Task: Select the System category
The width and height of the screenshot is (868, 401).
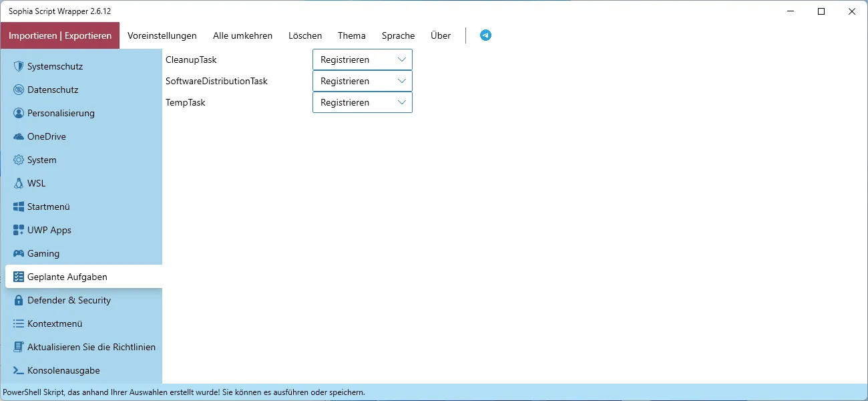Action: pos(83,160)
